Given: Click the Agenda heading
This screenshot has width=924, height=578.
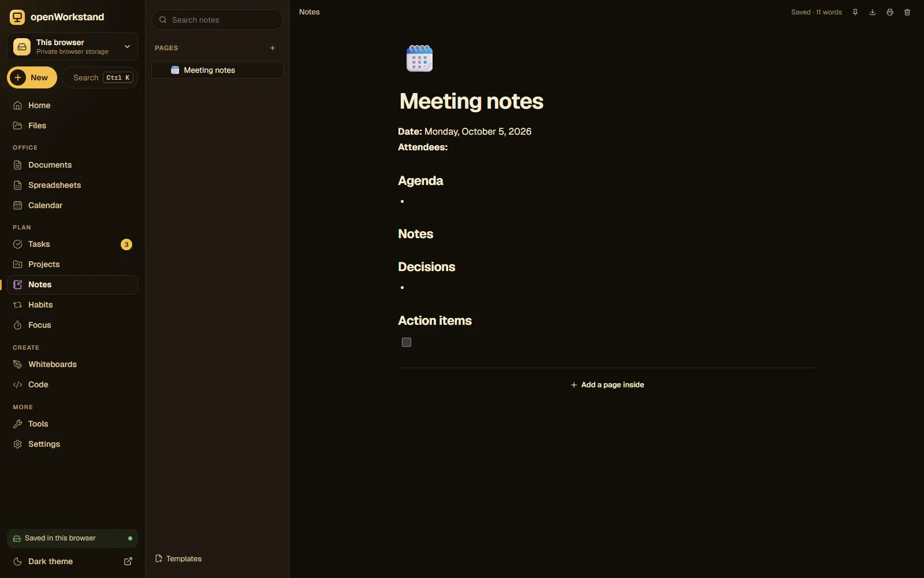Looking at the screenshot, I should (420, 181).
